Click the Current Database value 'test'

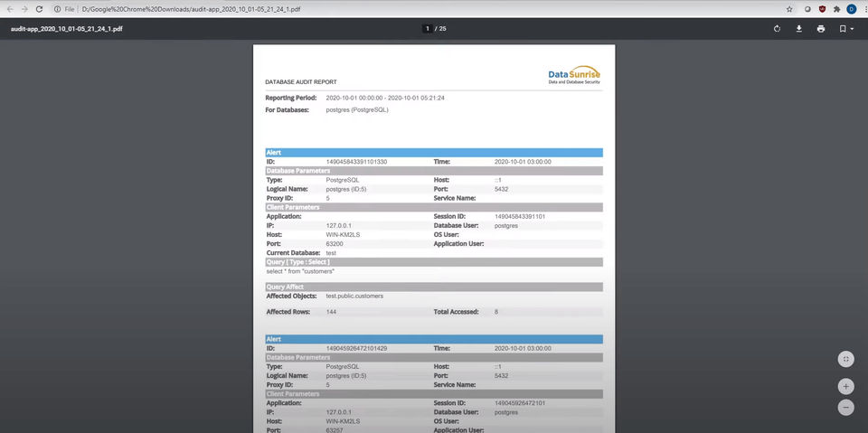click(331, 252)
